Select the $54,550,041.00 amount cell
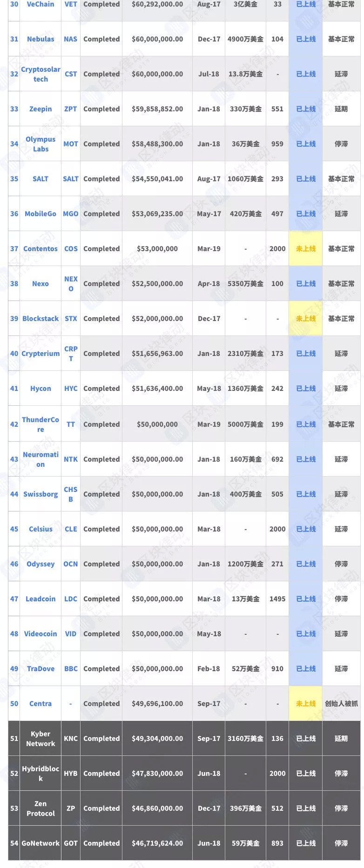 tap(157, 179)
